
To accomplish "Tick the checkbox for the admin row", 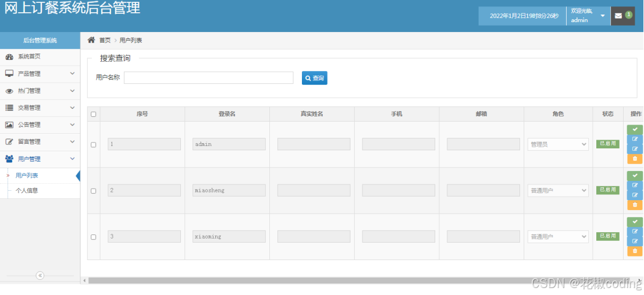I will [x=93, y=145].
